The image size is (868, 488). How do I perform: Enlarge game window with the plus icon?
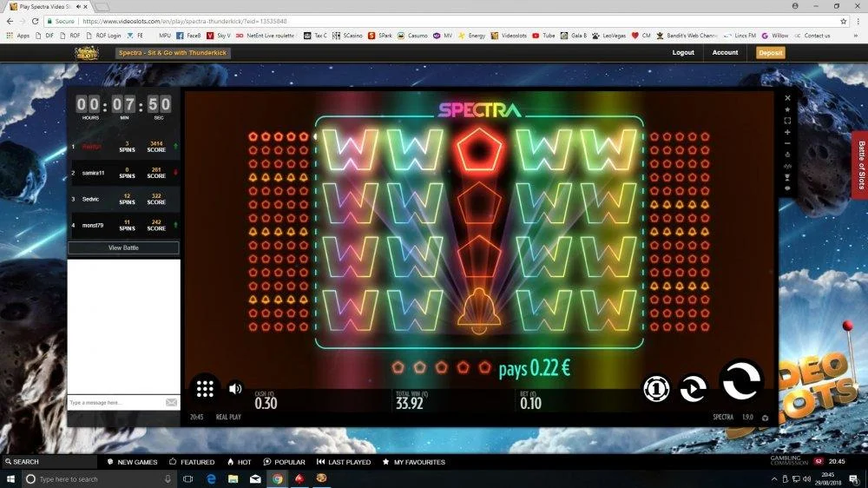click(787, 132)
